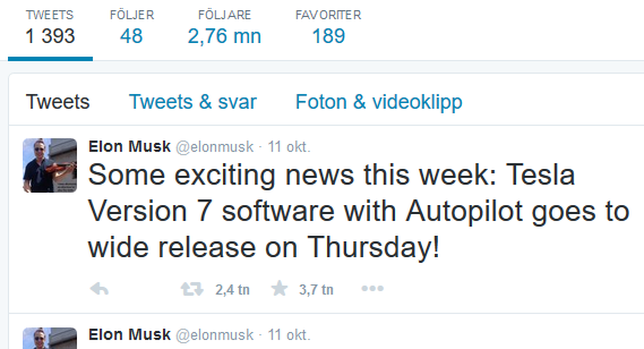Select the TWEETS 1 393 stat

click(x=50, y=28)
